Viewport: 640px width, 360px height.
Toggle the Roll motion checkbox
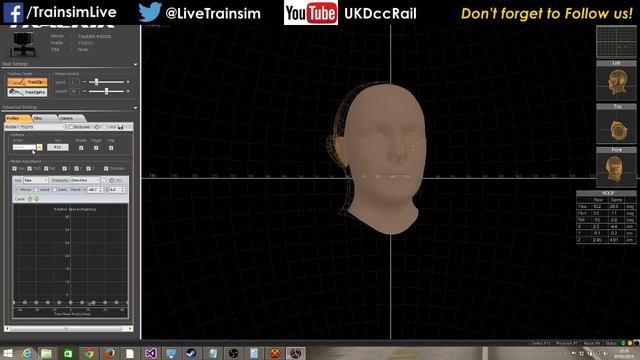(x=46, y=168)
